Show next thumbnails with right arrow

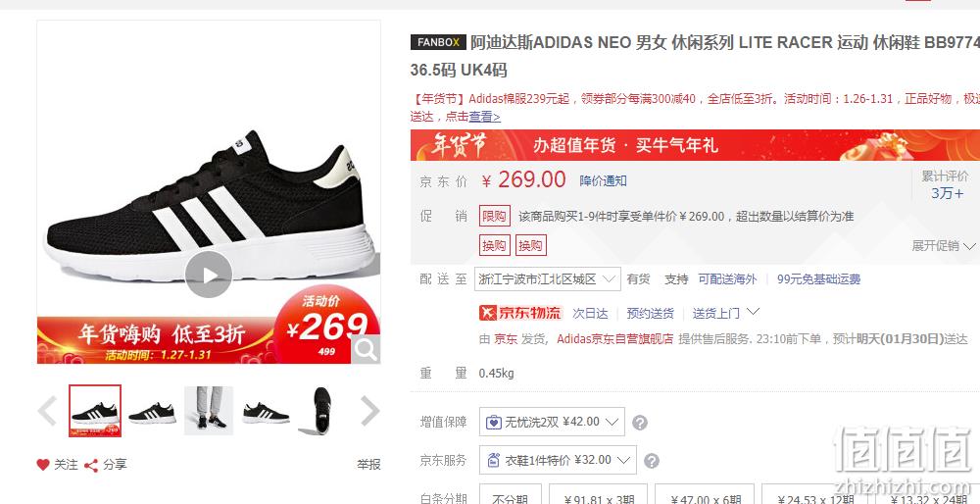[x=370, y=411]
